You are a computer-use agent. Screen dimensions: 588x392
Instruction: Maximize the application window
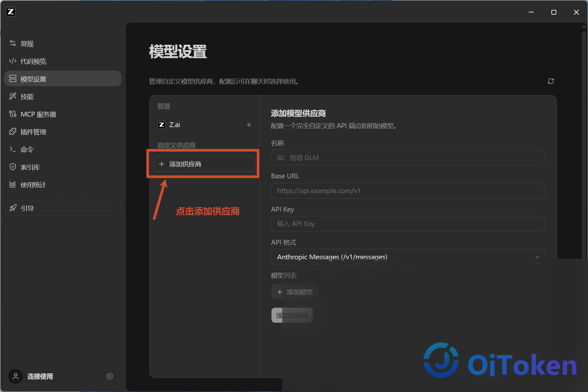[554, 12]
